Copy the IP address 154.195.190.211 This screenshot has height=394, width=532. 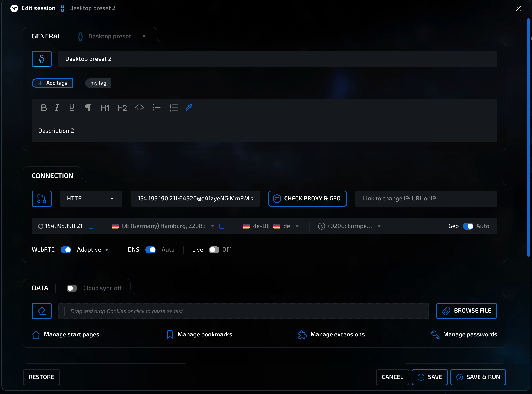(91, 226)
